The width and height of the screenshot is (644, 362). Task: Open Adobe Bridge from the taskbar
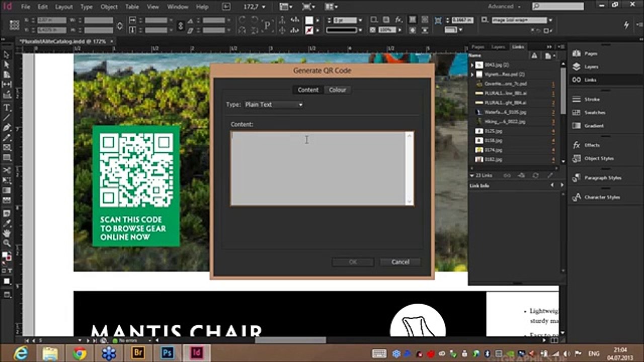click(x=138, y=353)
